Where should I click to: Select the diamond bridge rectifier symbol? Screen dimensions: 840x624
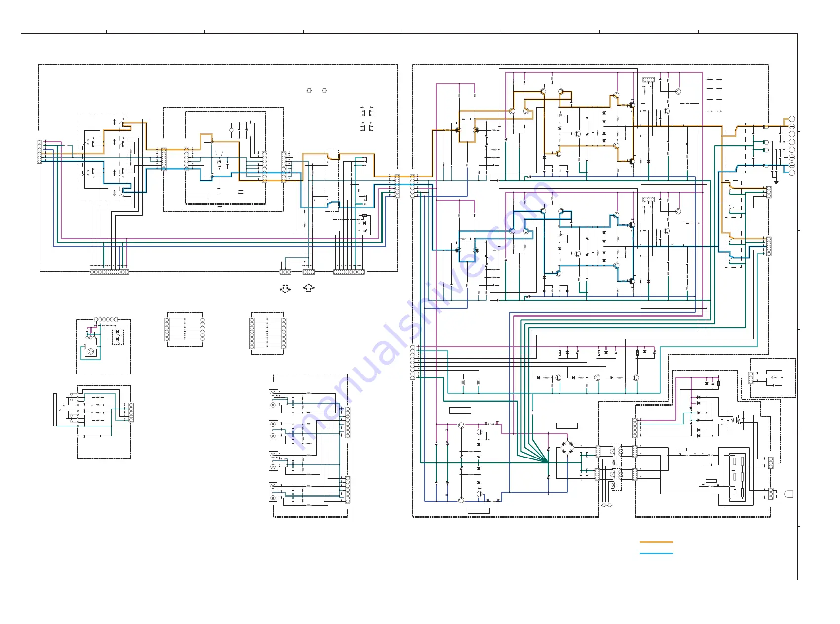(567, 447)
